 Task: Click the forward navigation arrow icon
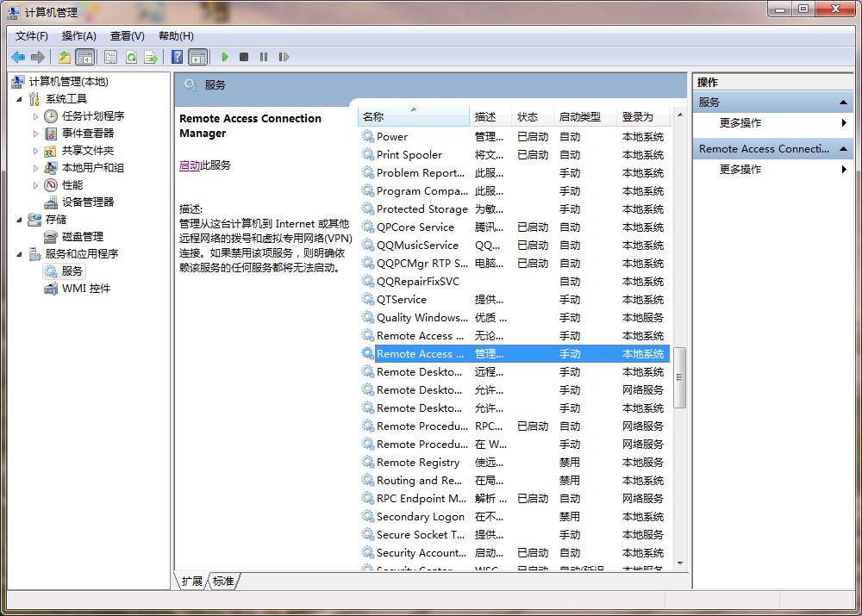(x=37, y=57)
